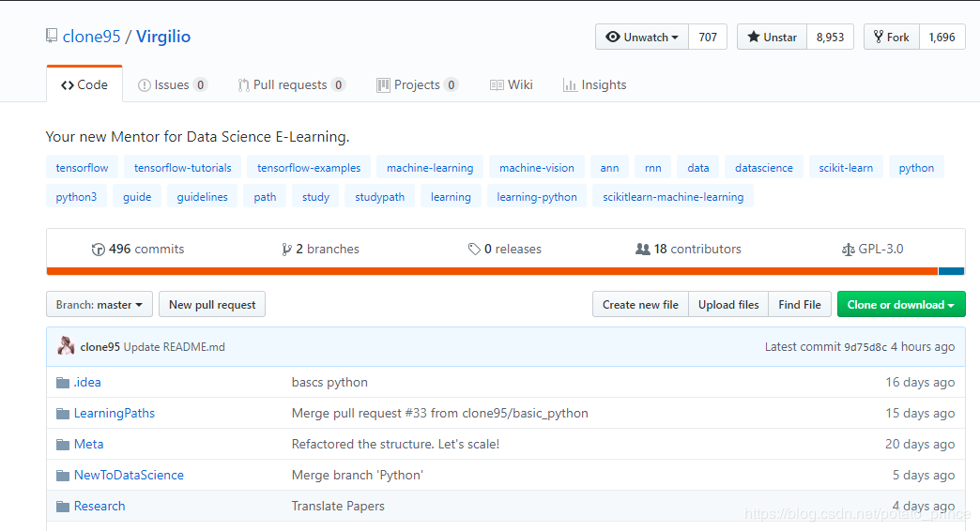980x531 pixels.
Task: Open the GPL-3.0 license
Action: (x=872, y=249)
